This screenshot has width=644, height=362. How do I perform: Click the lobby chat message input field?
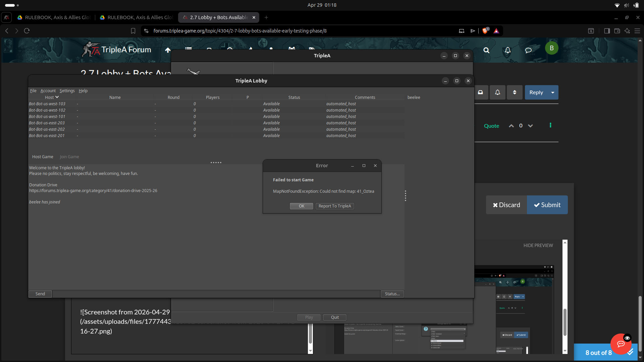coord(216,294)
